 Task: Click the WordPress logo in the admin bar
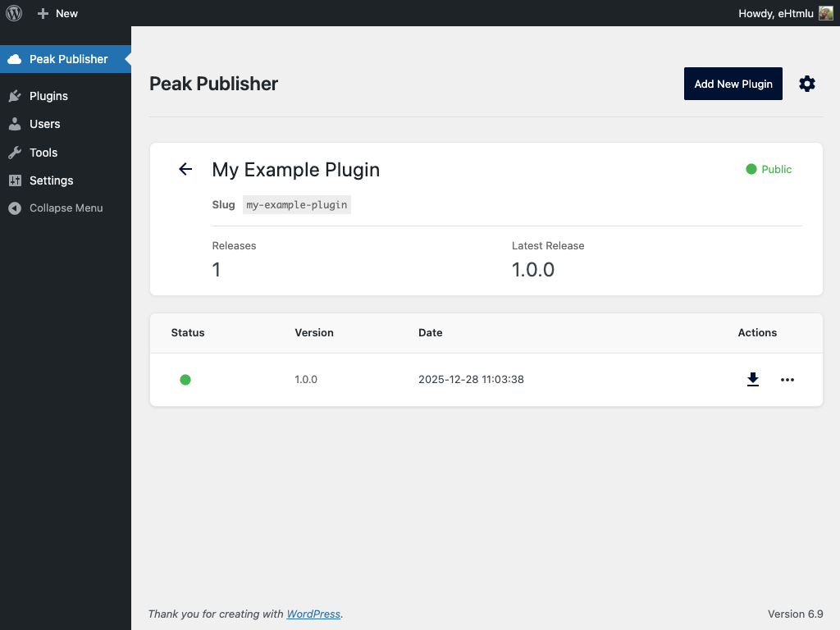coord(13,13)
